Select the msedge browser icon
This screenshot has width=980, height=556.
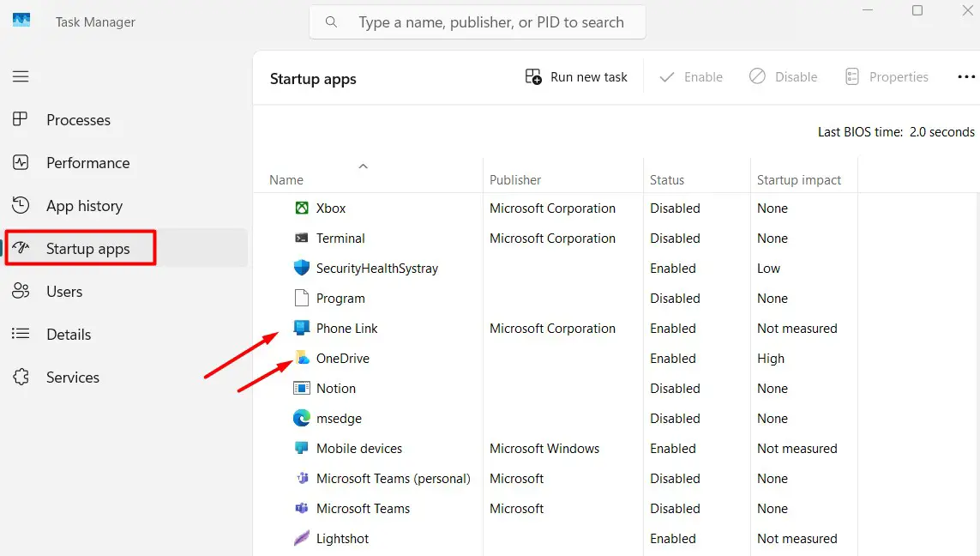(x=301, y=418)
